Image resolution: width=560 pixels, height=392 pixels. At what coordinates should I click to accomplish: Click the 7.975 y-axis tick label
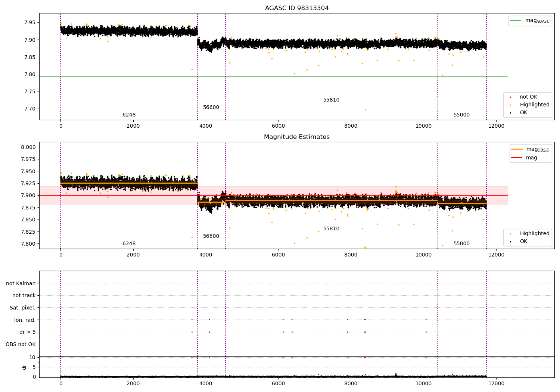pyautogui.click(x=28, y=159)
